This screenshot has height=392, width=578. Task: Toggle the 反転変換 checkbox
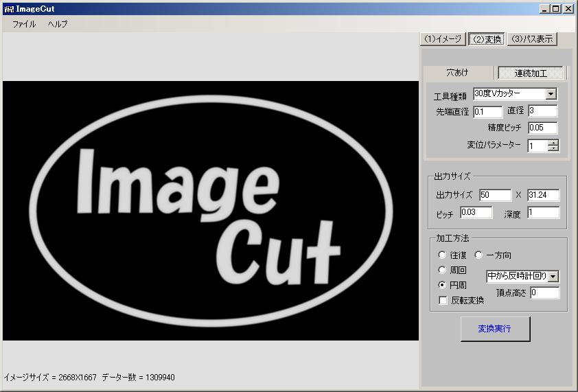(443, 300)
